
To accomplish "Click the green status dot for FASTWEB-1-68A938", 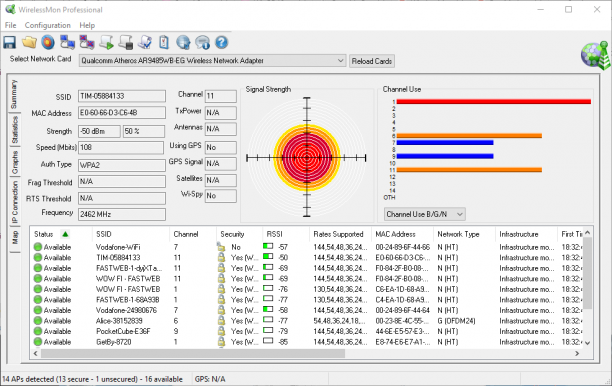I will pyautogui.click(x=37, y=300).
